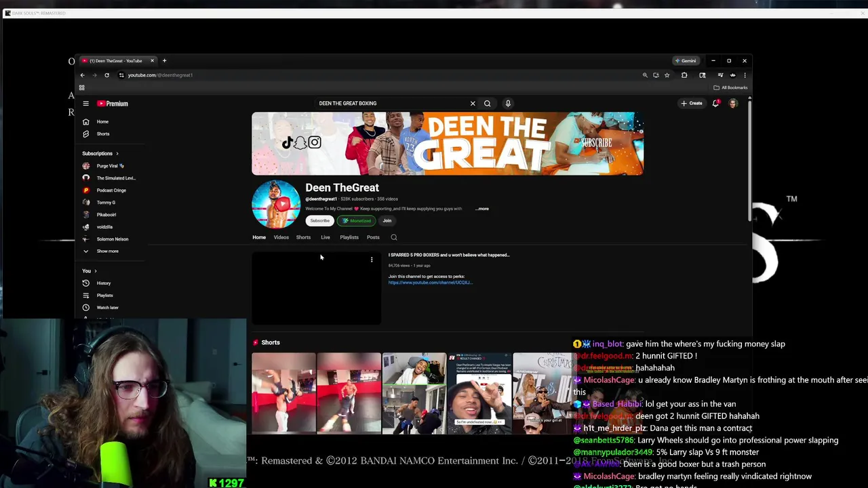Viewport: 868px width, 488px height.
Task: Bookmark this page with the star icon
Action: pyautogui.click(x=667, y=75)
